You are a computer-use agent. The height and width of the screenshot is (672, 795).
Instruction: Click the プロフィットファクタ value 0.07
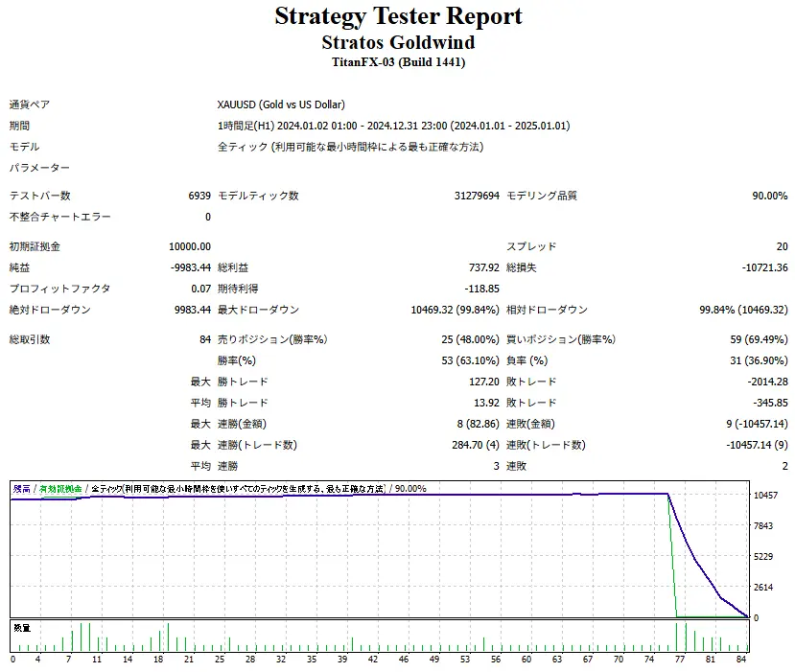coord(200,289)
